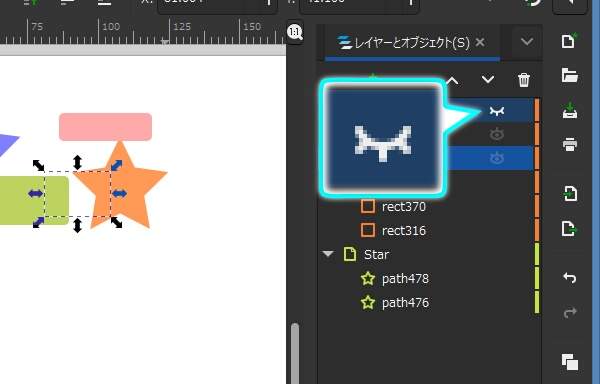Toggle the closed-eye visibility icon in the top row
Viewport: 600px width, 384px height.
click(x=497, y=111)
